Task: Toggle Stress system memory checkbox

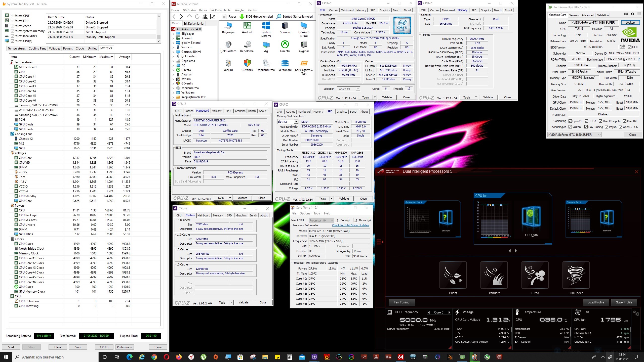Action: pyautogui.click(x=12, y=31)
